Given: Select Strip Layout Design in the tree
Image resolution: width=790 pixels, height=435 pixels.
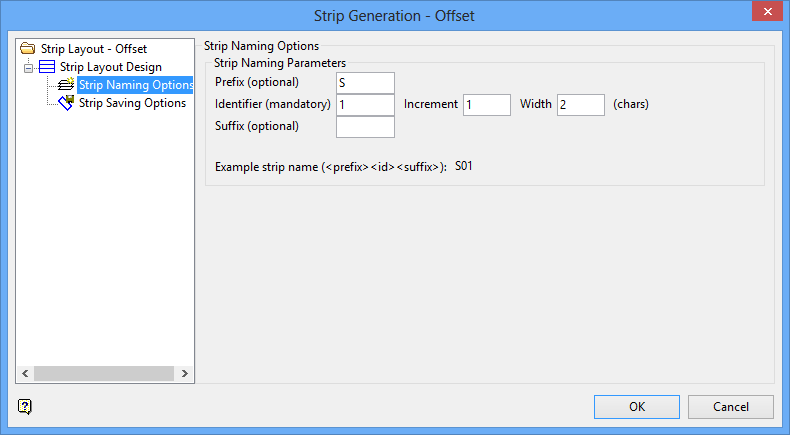Looking at the screenshot, I should (110, 67).
